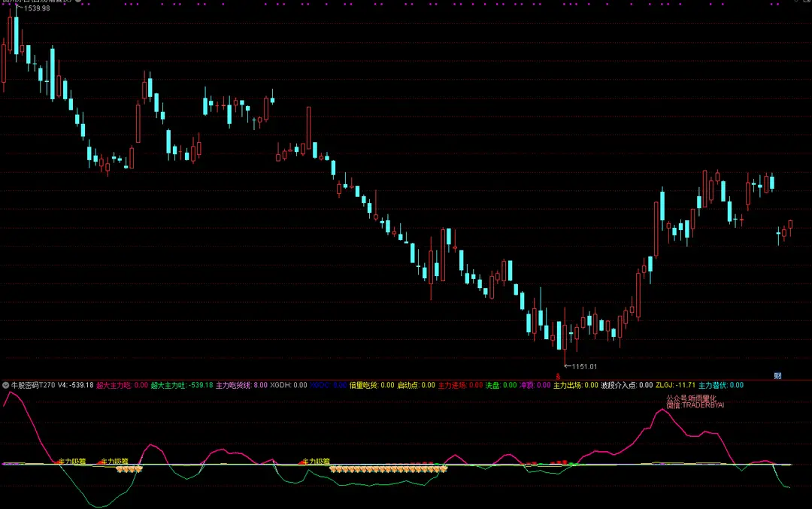Click the 牛股密码T270 indicator name
Viewport: 812px width, 509px height.
point(33,385)
